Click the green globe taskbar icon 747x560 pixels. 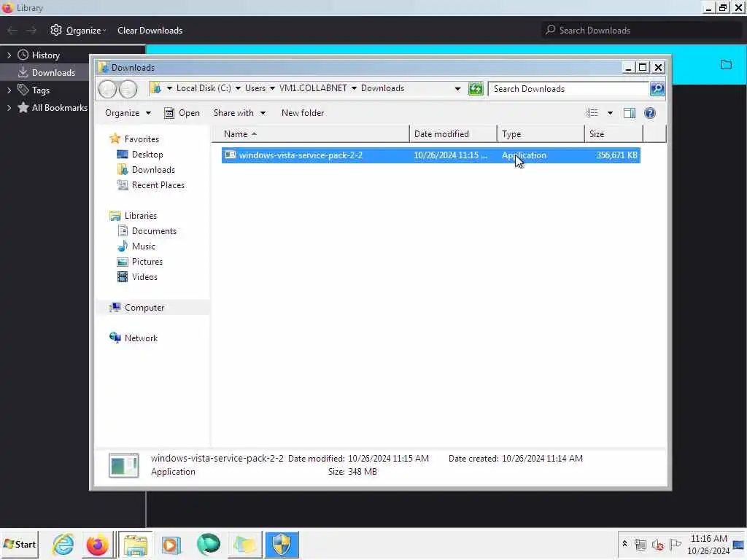coord(208,544)
